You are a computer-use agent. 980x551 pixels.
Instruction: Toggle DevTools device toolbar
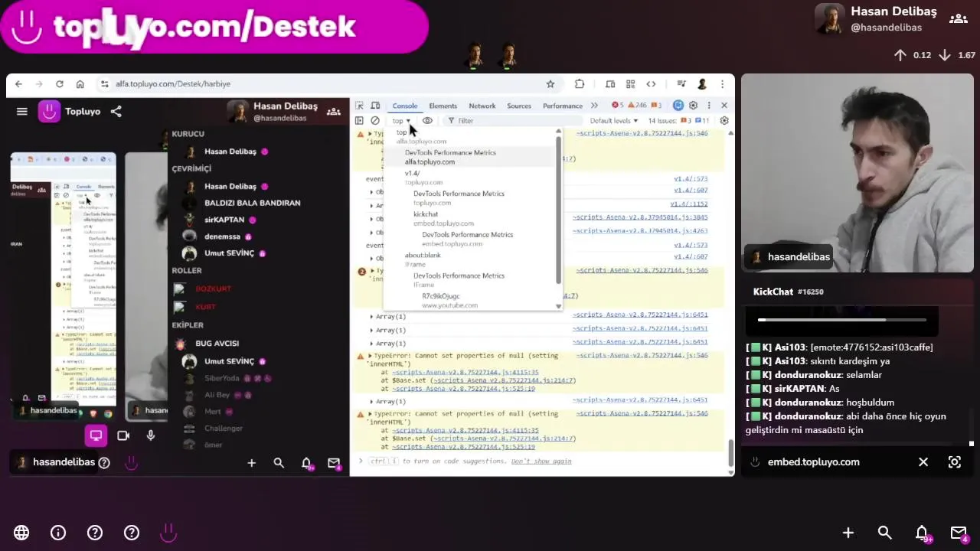(375, 106)
